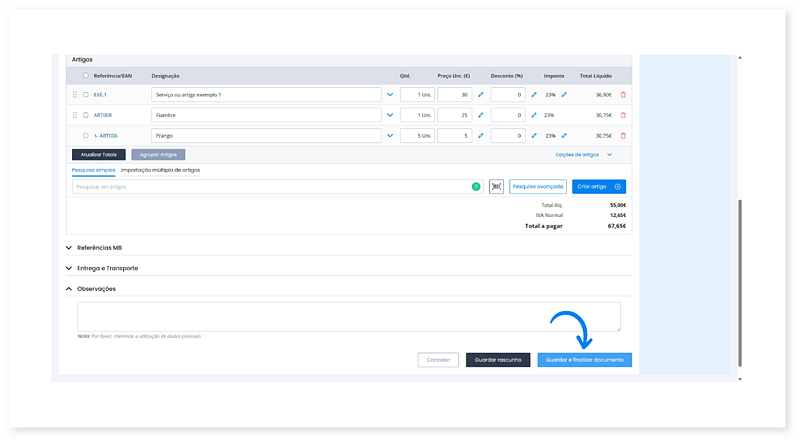The image size is (800, 442).
Task: Switch to Importação múltipla de artigos tab
Action: tap(160, 170)
